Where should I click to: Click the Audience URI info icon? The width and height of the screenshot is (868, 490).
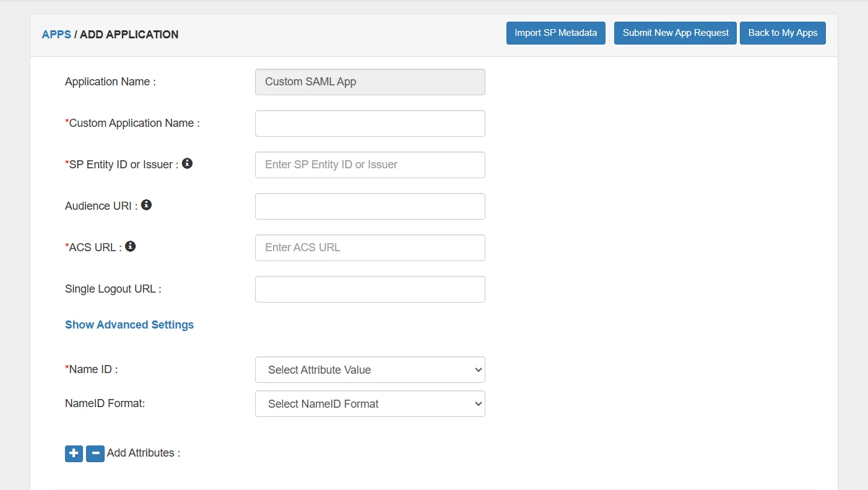pos(146,205)
